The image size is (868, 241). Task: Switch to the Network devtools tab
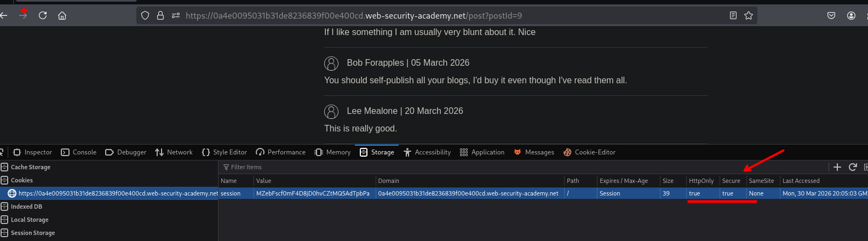point(174,152)
